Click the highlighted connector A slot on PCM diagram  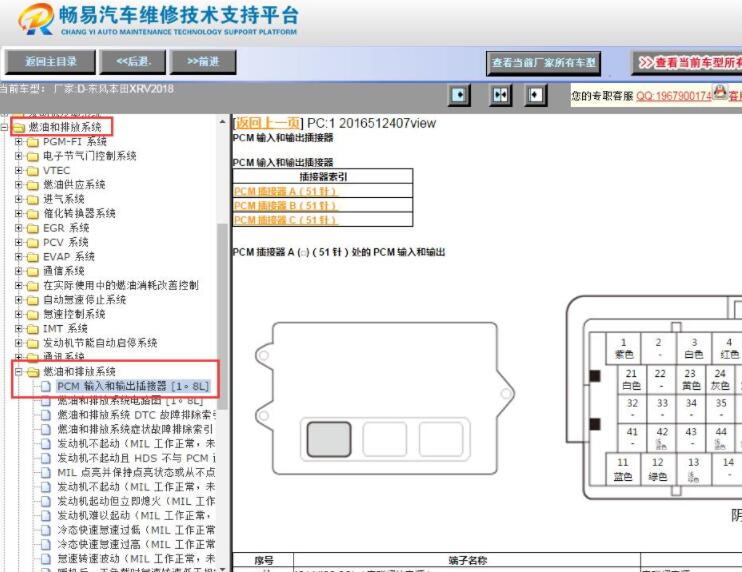tap(329, 439)
